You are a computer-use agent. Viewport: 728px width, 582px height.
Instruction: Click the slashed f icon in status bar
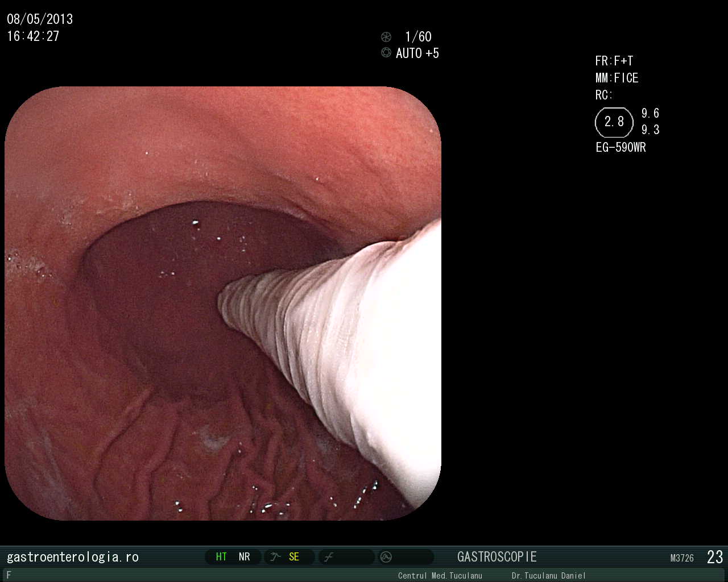[x=329, y=557]
